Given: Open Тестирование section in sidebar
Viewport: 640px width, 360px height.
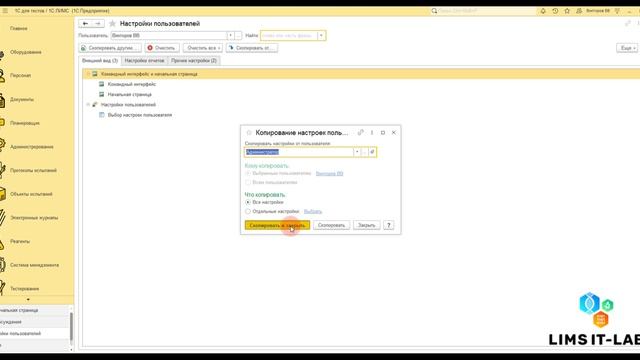Looking at the screenshot, I should (x=24, y=289).
